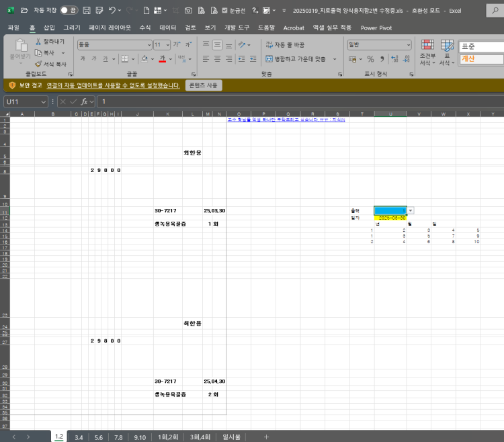This screenshot has height=442, width=504.
Task: Switch to the 3회,4회 sheet tab
Action: 200,437
